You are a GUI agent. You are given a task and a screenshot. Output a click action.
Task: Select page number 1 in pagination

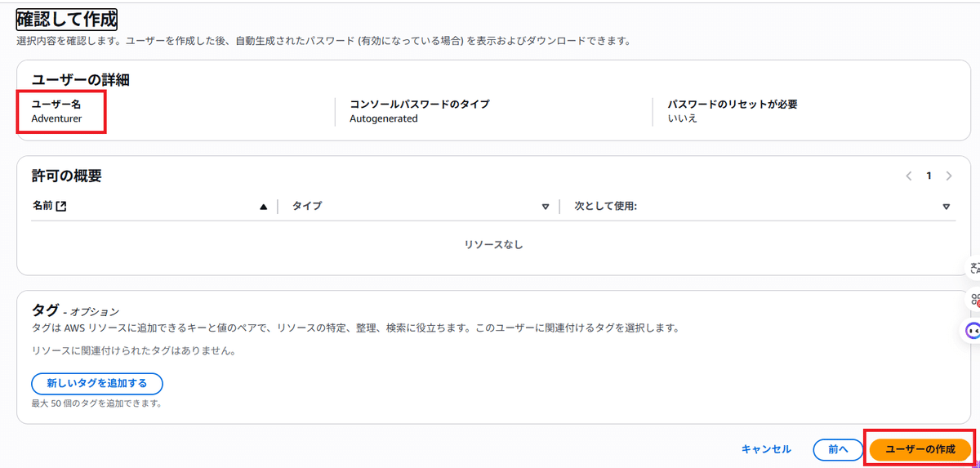click(929, 176)
